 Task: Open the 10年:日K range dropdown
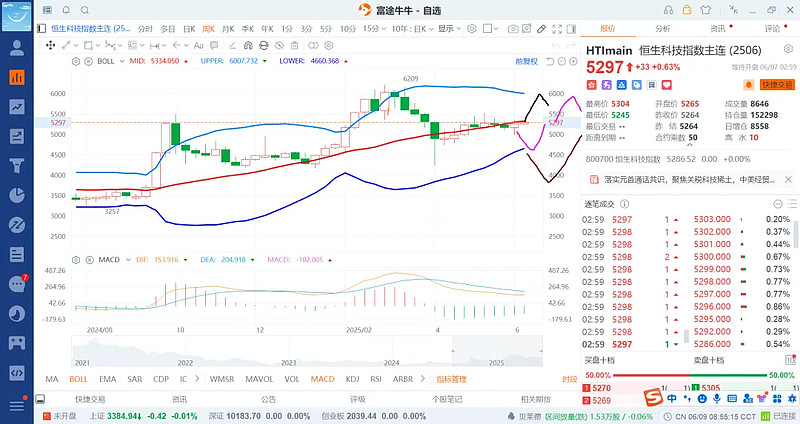coord(412,29)
